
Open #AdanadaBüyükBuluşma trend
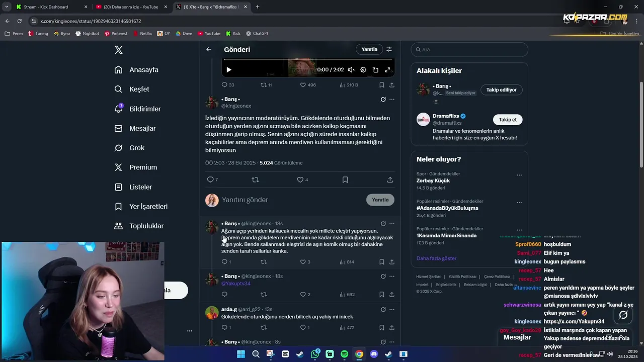(x=447, y=208)
